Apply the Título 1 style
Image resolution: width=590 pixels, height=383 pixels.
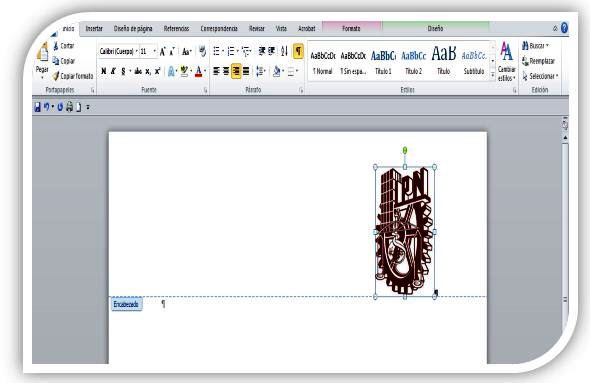(383, 61)
